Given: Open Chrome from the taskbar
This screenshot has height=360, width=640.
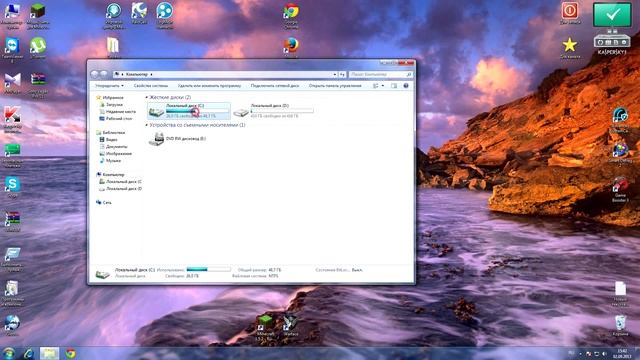Looking at the screenshot, I should 71,353.
